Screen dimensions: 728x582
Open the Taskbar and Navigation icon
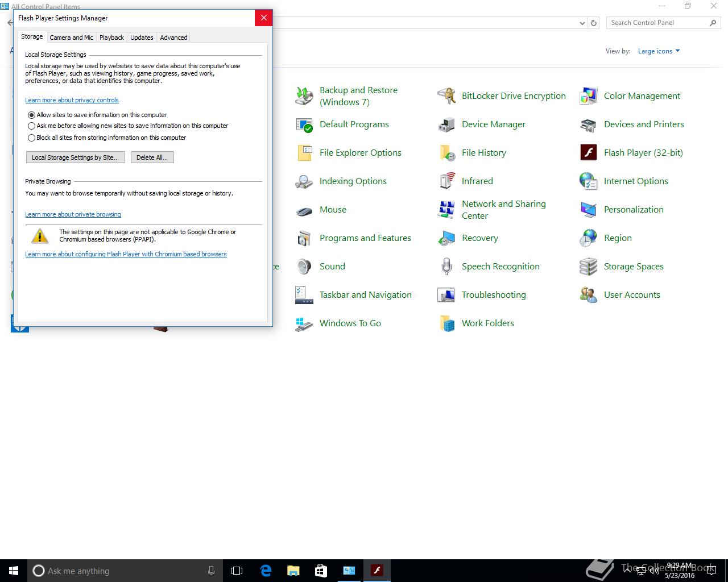(x=304, y=295)
